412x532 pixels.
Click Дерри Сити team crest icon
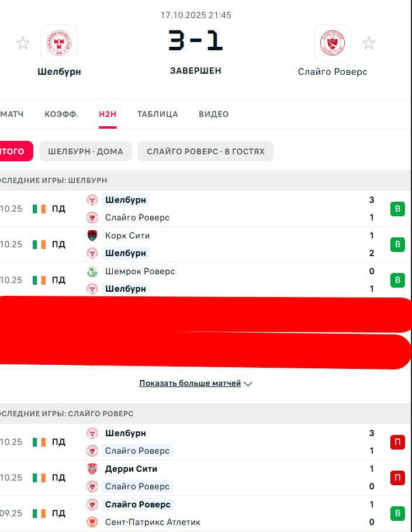(92, 469)
